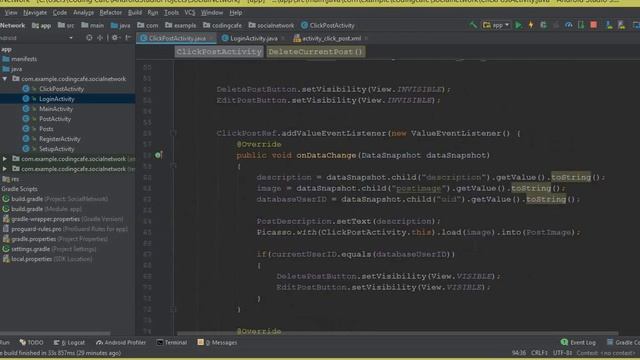Viewport: 640px width, 360px height.
Task: Switch to ClickPostActivity.java editor tab
Action: click(x=176, y=38)
